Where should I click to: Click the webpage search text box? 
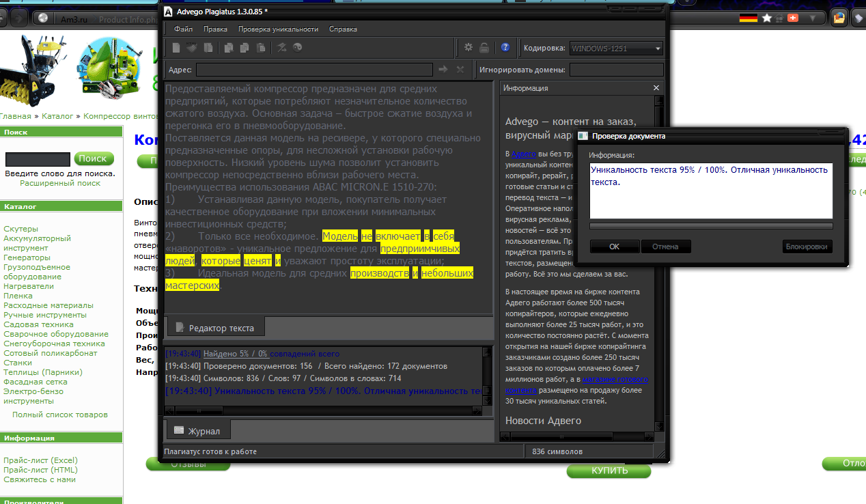pyautogui.click(x=38, y=159)
